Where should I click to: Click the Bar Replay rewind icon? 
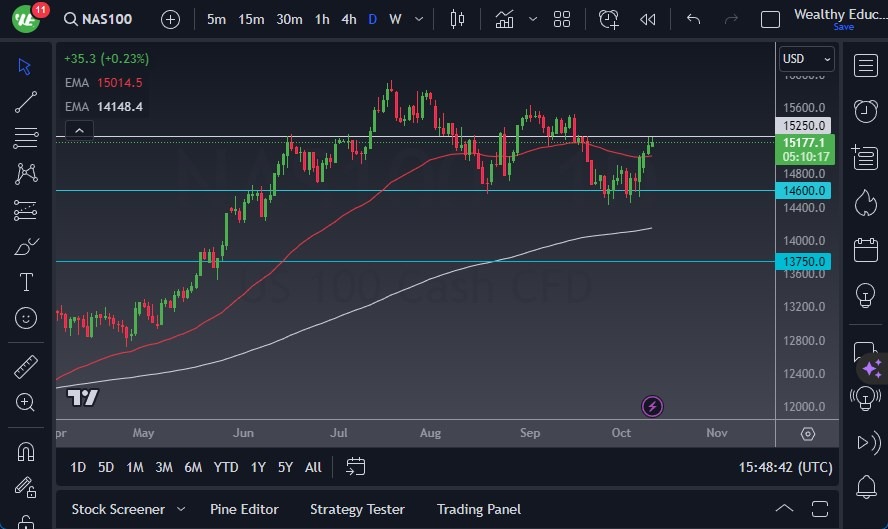648,19
